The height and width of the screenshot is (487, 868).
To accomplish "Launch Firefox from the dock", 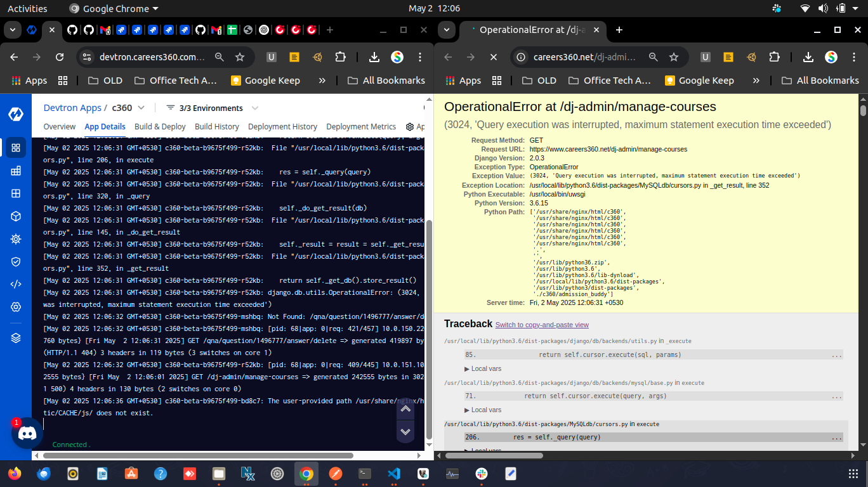I will pyautogui.click(x=15, y=474).
